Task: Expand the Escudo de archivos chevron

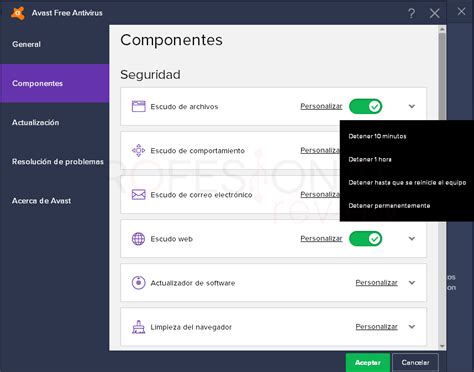Action: click(x=412, y=106)
